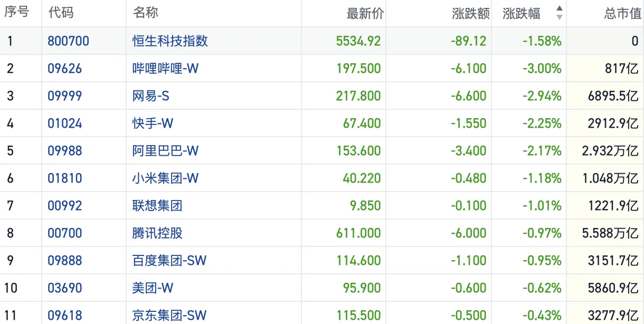Screen dimensions: 644x324
Task: Open the 网易-S stock link
Action: point(150,96)
